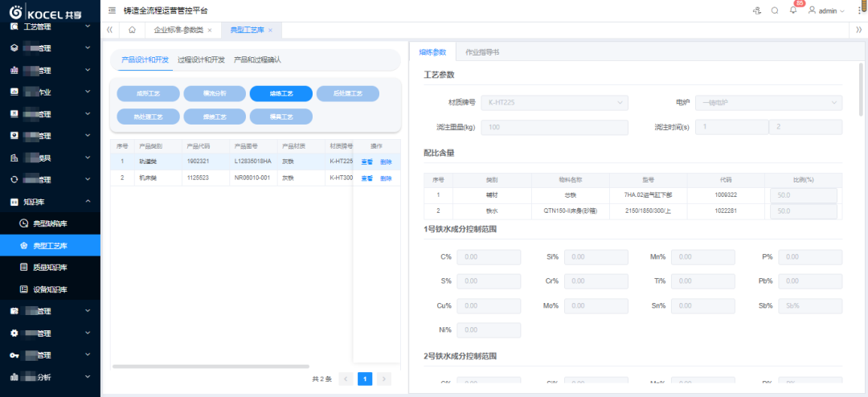Click the product table horizontal scrollbar
868x397 pixels.
211,366
